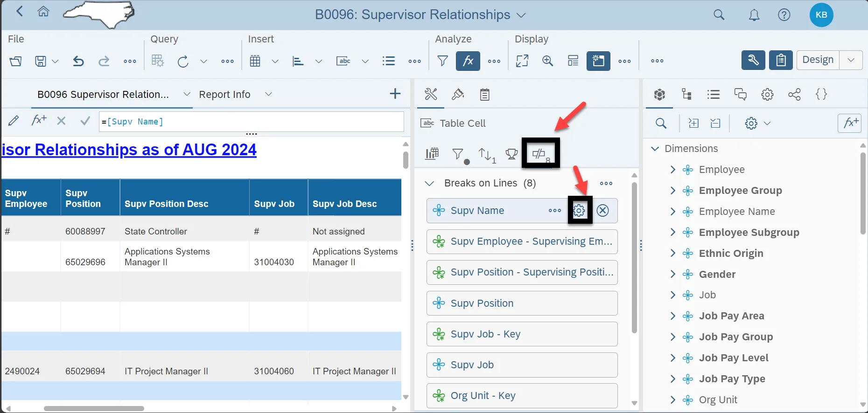Remove the Supv Name break
Screen dimensions: 868x413
point(603,211)
